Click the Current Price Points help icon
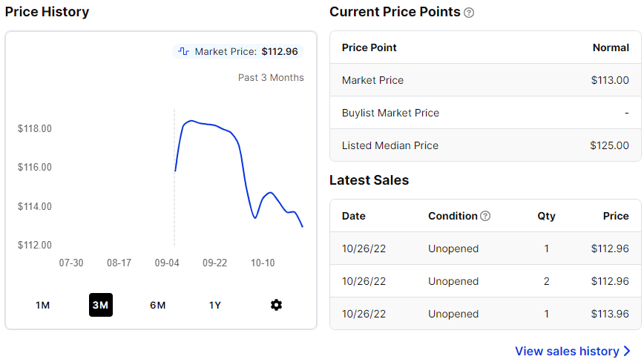 (469, 13)
